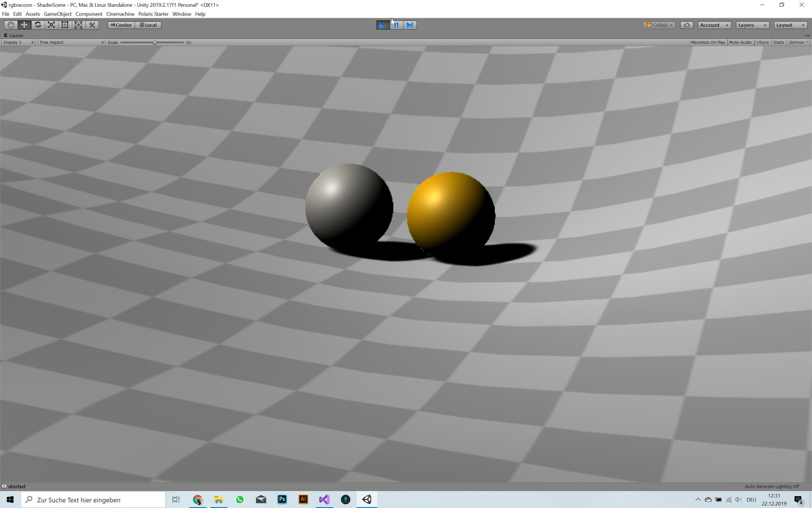Click the Unity taskbar icon
The image size is (812, 508).
[x=367, y=500]
